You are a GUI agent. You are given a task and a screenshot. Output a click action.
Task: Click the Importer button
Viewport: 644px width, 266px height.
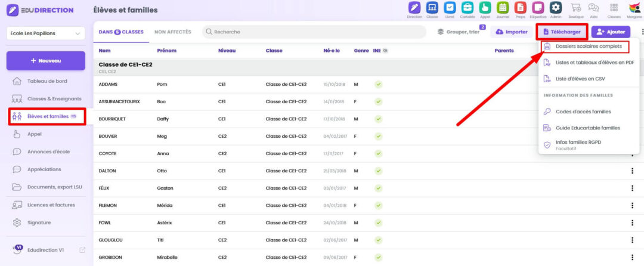(x=512, y=32)
